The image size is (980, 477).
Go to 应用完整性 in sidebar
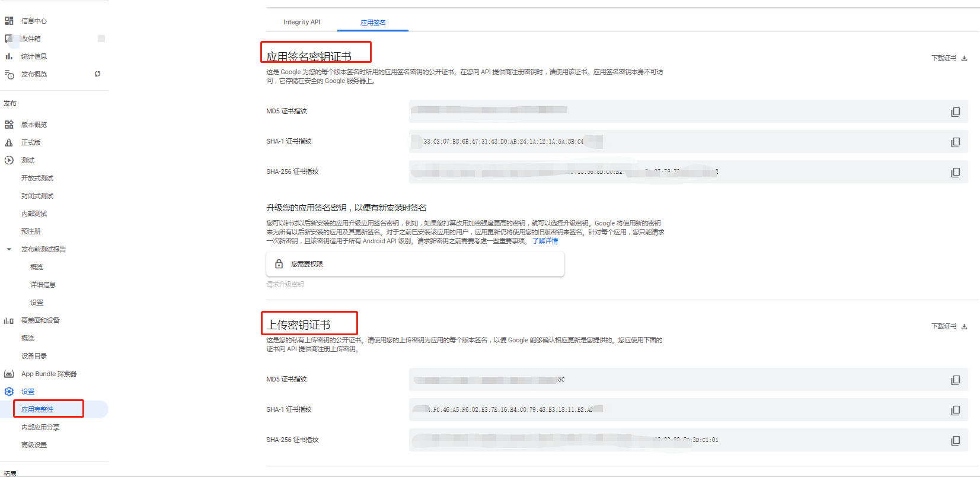37,409
